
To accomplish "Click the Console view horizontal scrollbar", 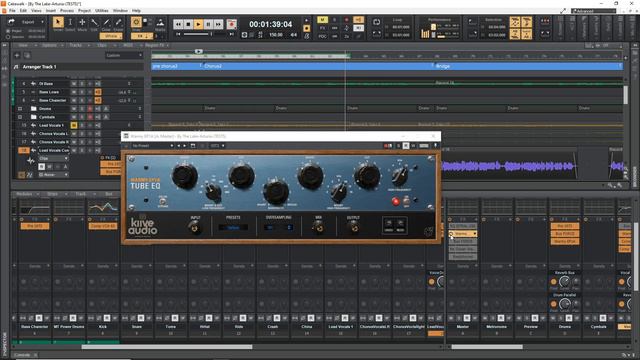I will (x=167, y=347).
